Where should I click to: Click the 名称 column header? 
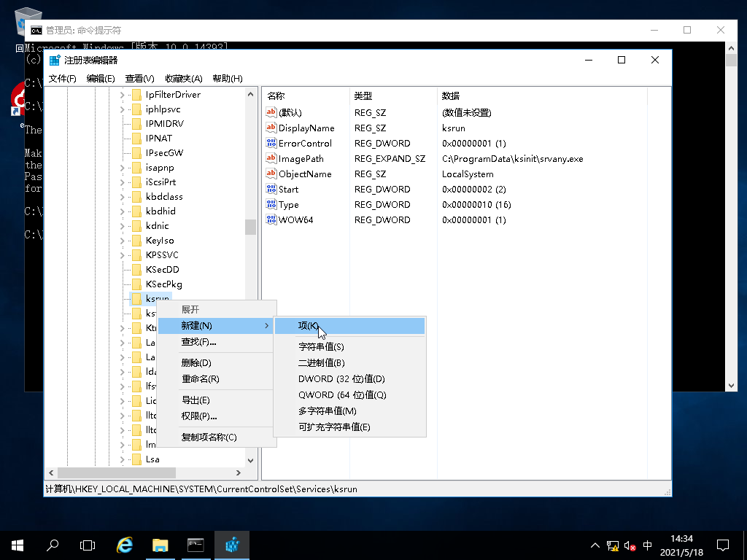click(x=276, y=96)
